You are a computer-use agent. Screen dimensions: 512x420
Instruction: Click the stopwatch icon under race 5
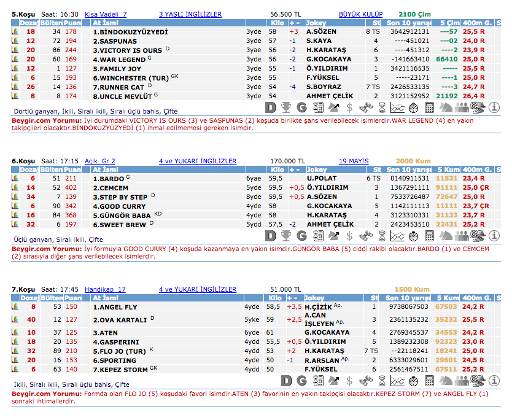pyautogui.click(x=413, y=107)
